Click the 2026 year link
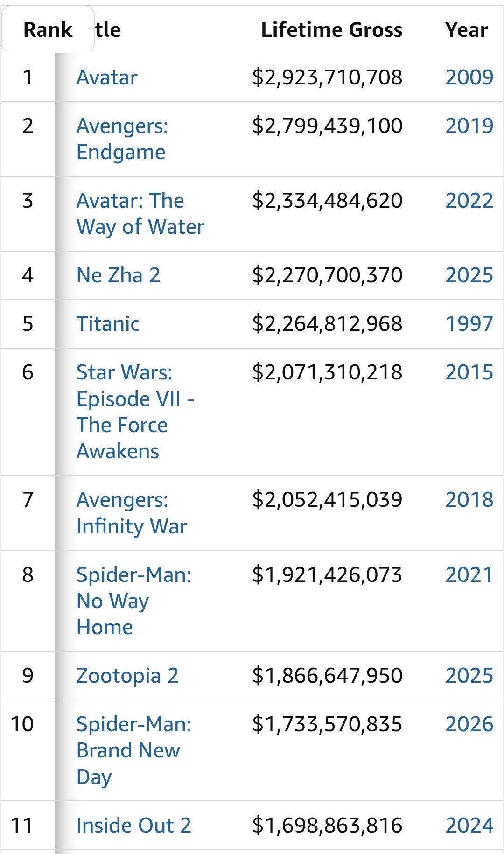The width and height of the screenshot is (504, 854). (469, 724)
